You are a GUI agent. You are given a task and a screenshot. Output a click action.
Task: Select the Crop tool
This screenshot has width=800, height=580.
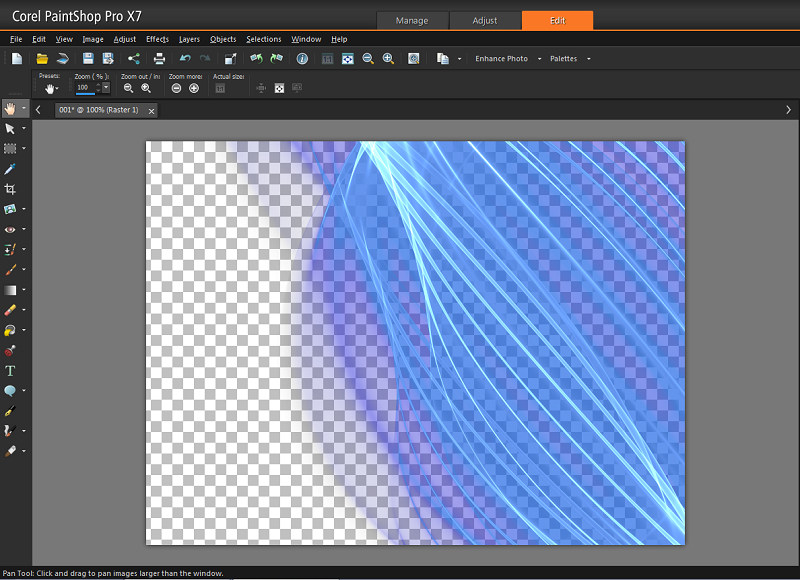tap(10, 189)
